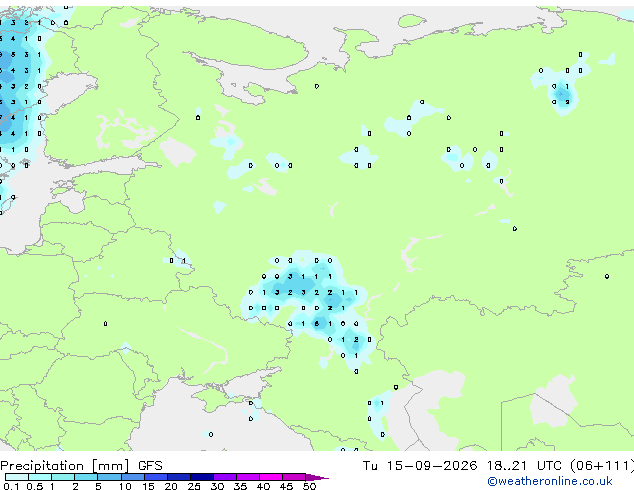This screenshot has height=490, width=634.
Task: Select the 45 to 50 mm legend swatch
Action: (294, 477)
